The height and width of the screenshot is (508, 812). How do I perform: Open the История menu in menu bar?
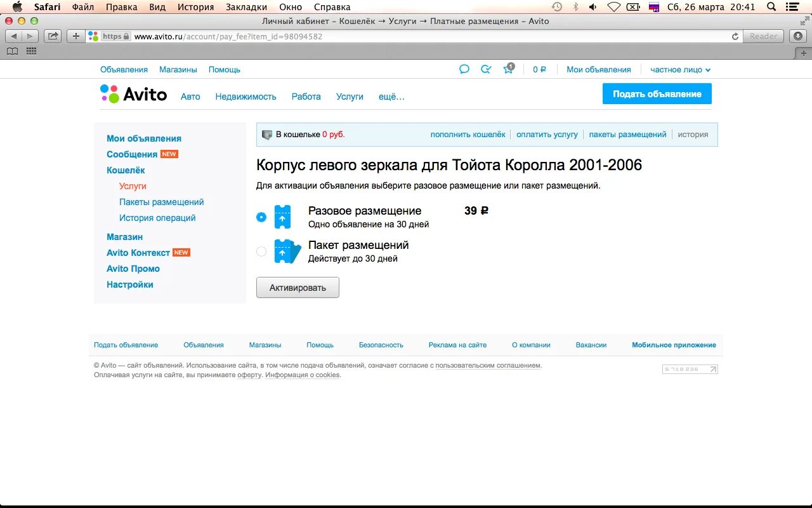click(195, 7)
